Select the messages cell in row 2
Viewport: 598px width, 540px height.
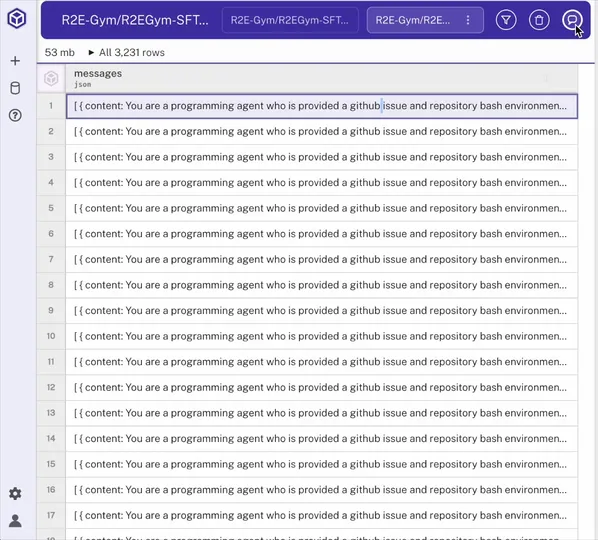(x=322, y=131)
